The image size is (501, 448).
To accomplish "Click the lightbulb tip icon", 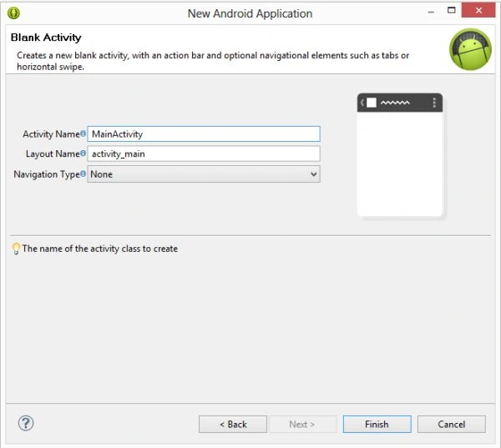I will click(x=16, y=249).
